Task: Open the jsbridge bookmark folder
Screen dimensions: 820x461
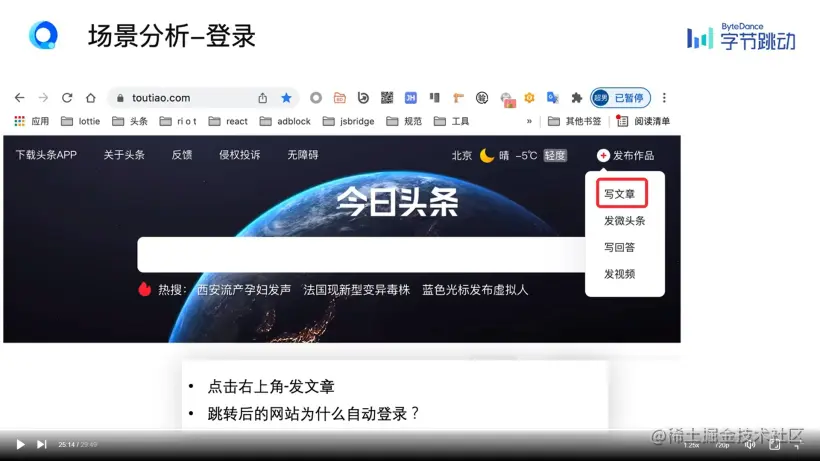Action: [348, 121]
